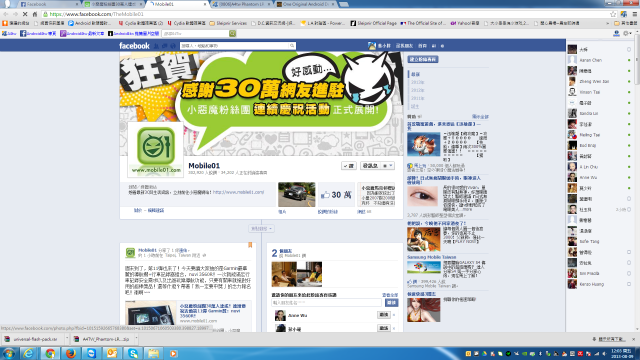Go to the browser home page

(35, 14)
